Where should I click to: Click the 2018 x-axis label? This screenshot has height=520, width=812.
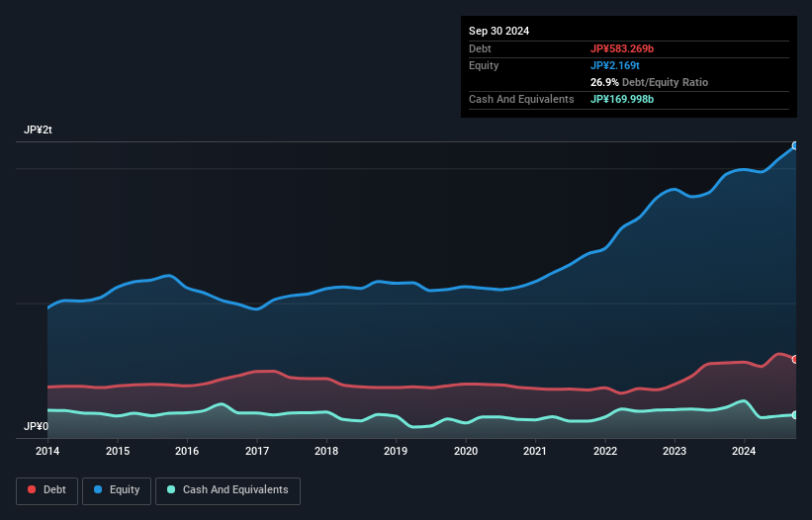coord(326,451)
